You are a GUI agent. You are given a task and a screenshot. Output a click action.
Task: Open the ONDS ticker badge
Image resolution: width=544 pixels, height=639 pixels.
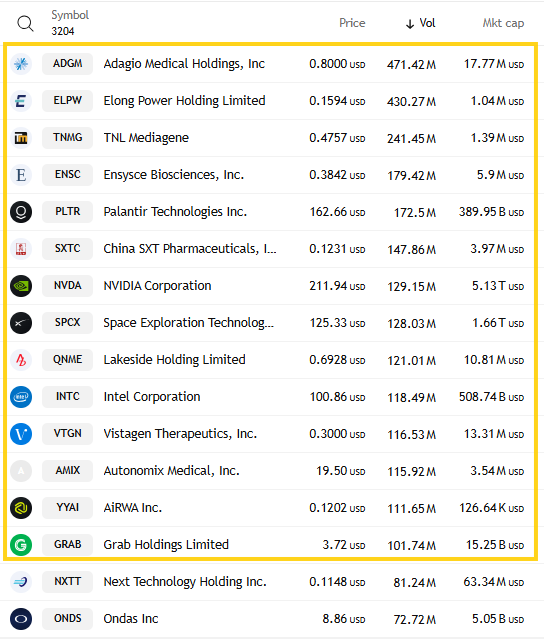pos(67,619)
